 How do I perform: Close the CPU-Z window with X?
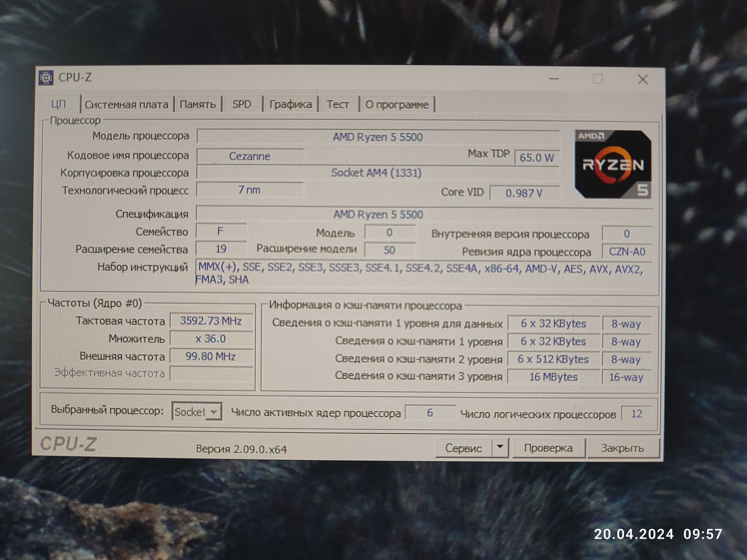pyautogui.click(x=643, y=80)
